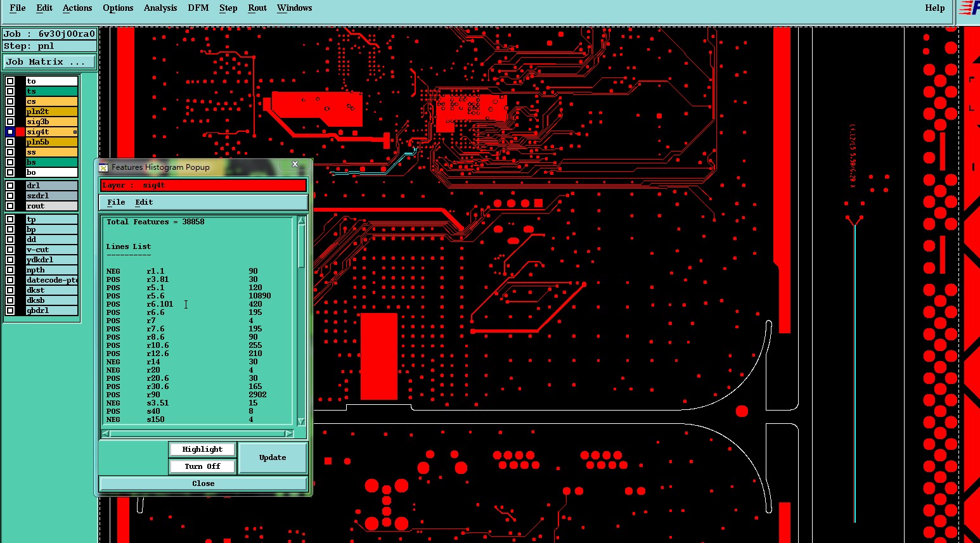Toggle the checkbox for layer rout
The width and height of the screenshot is (980, 543).
[10, 206]
